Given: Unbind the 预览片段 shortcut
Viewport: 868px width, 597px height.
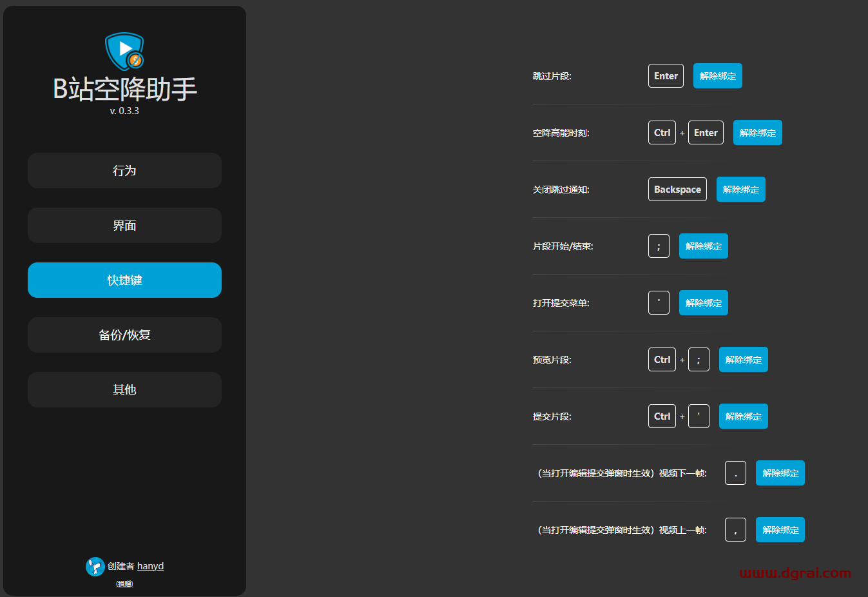Looking at the screenshot, I should (744, 360).
